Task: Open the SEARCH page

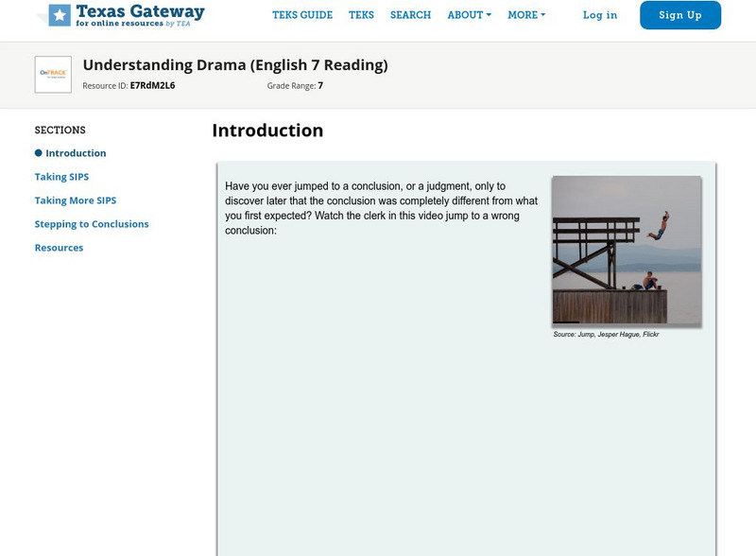Action: click(x=410, y=15)
